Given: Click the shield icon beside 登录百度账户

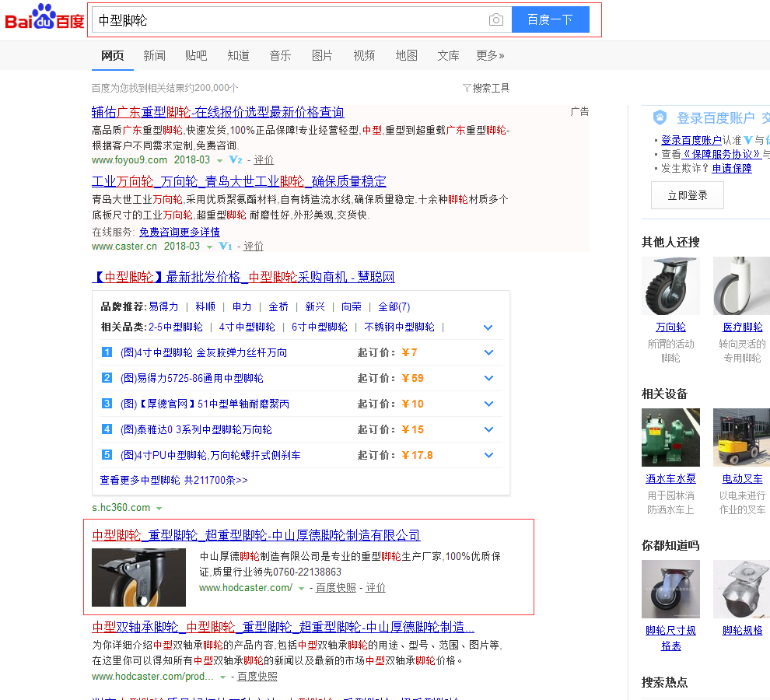Looking at the screenshot, I should pyautogui.click(x=660, y=118).
